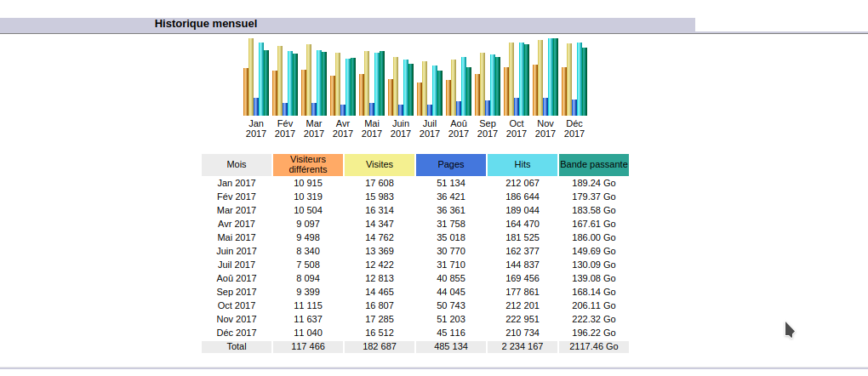The height and width of the screenshot is (376, 868).
Task: Click the Nov 2017 table row label
Action: [x=237, y=319]
